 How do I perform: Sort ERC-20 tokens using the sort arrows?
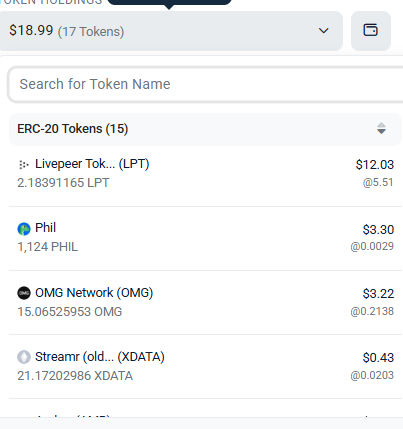click(x=381, y=129)
